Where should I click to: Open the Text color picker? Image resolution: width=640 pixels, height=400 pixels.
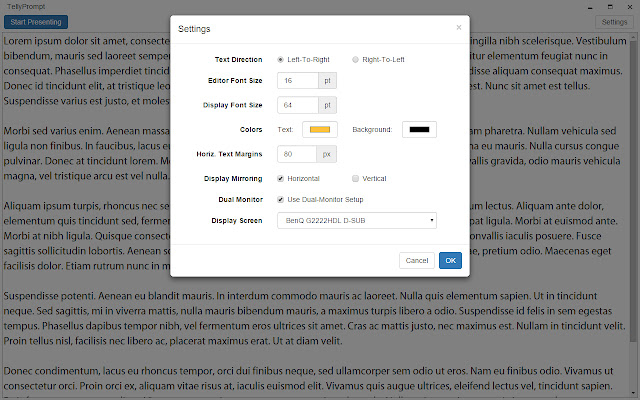[320, 129]
